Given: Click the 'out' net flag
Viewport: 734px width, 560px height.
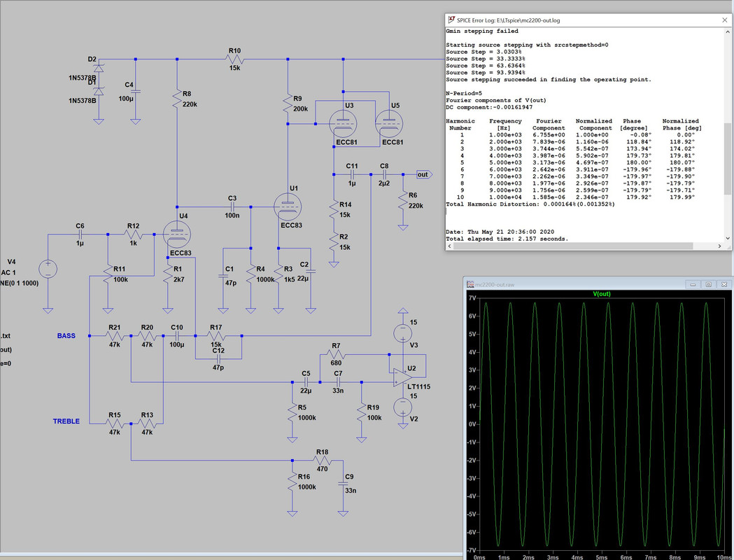Looking at the screenshot, I should coord(424,174).
